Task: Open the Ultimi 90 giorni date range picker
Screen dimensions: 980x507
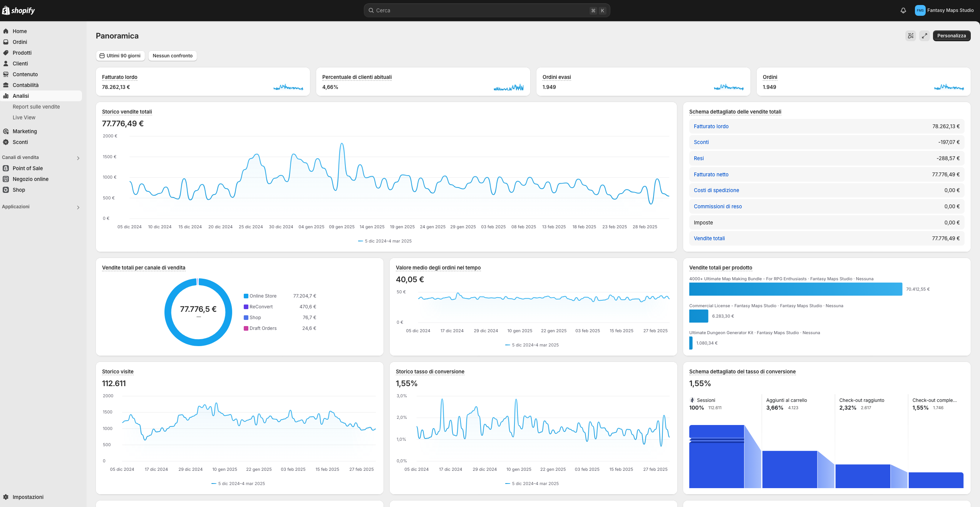Action: point(120,56)
